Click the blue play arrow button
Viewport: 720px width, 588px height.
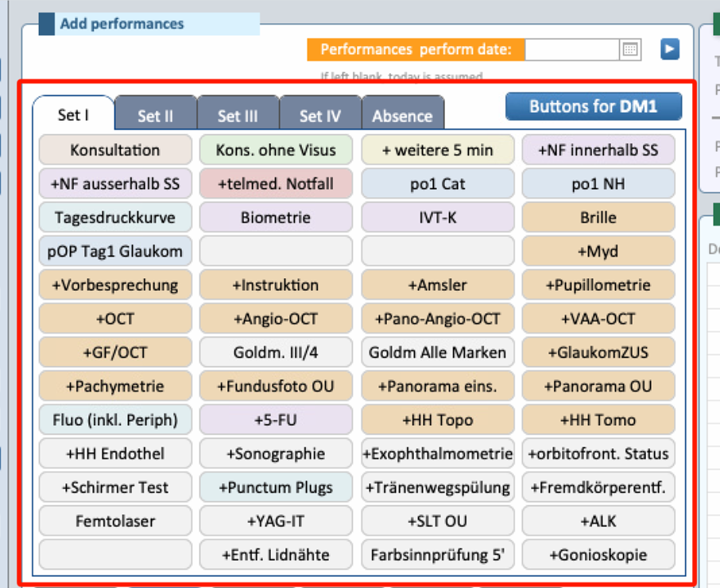point(669,49)
